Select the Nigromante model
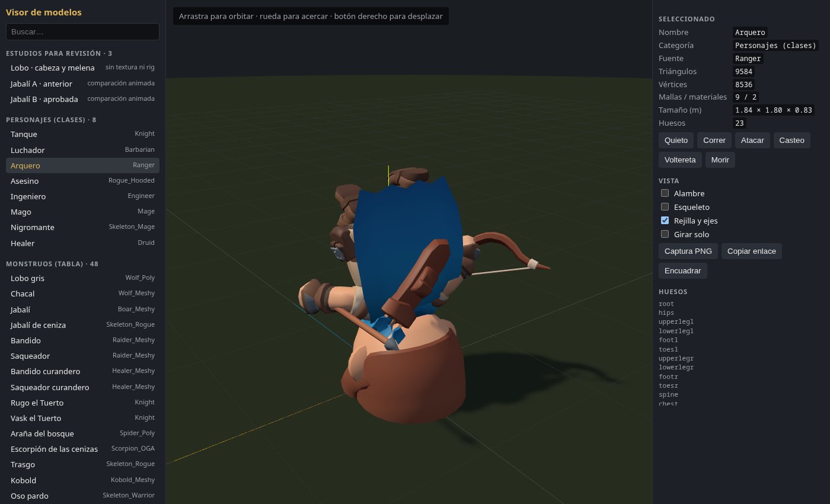The width and height of the screenshot is (830, 504). pyautogui.click(x=82, y=227)
